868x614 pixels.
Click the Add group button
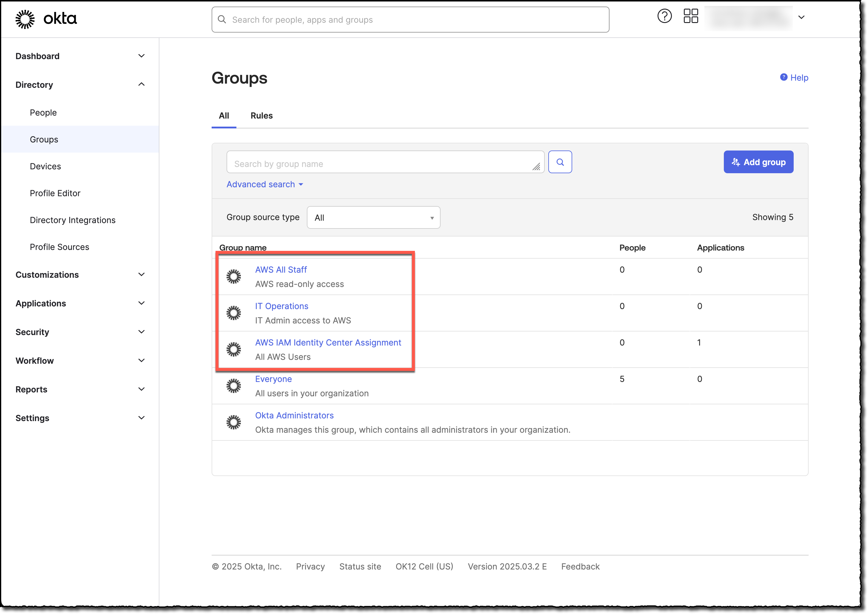[758, 162]
